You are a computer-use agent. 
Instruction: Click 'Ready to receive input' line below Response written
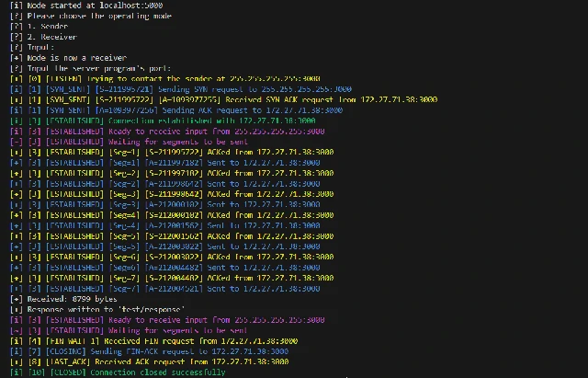[x=167, y=320]
